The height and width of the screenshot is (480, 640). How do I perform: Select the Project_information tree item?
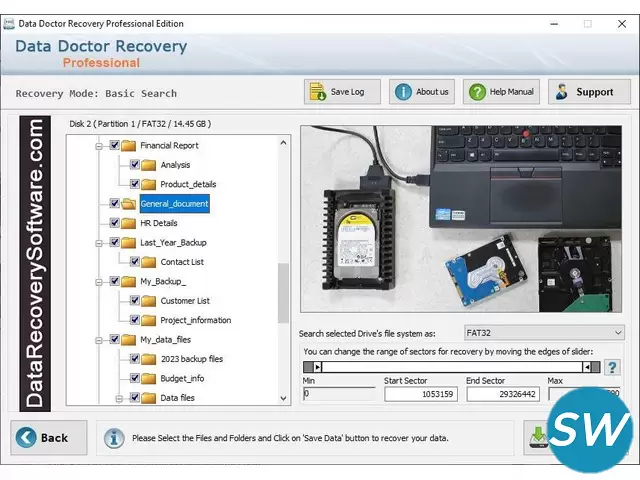click(x=195, y=321)
